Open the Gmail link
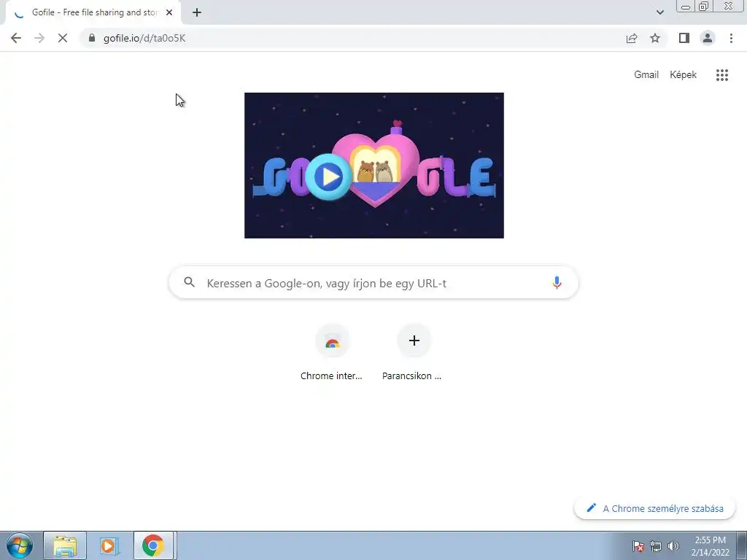Image resolution: width=747 pixels, height=560 pixels. click(646, 75)
